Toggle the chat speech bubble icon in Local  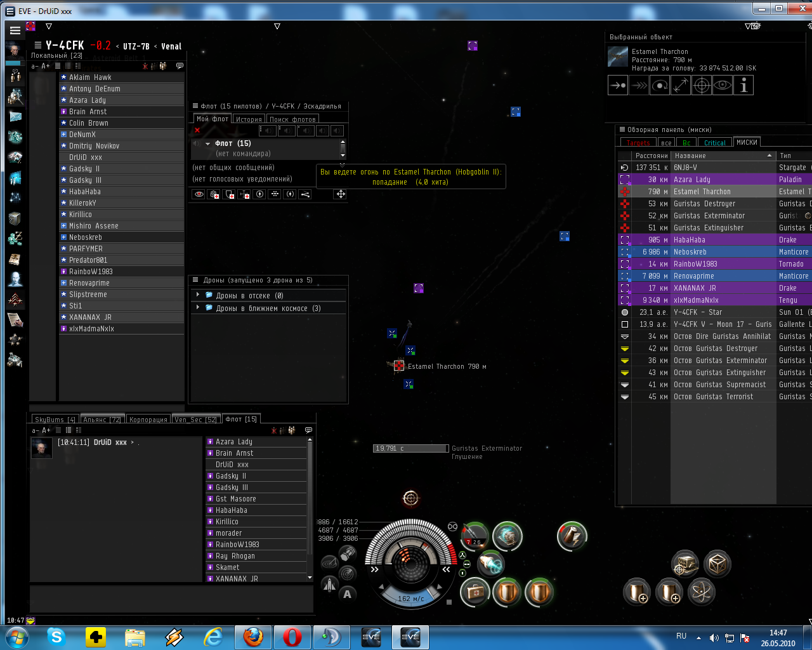coord(180,66)
